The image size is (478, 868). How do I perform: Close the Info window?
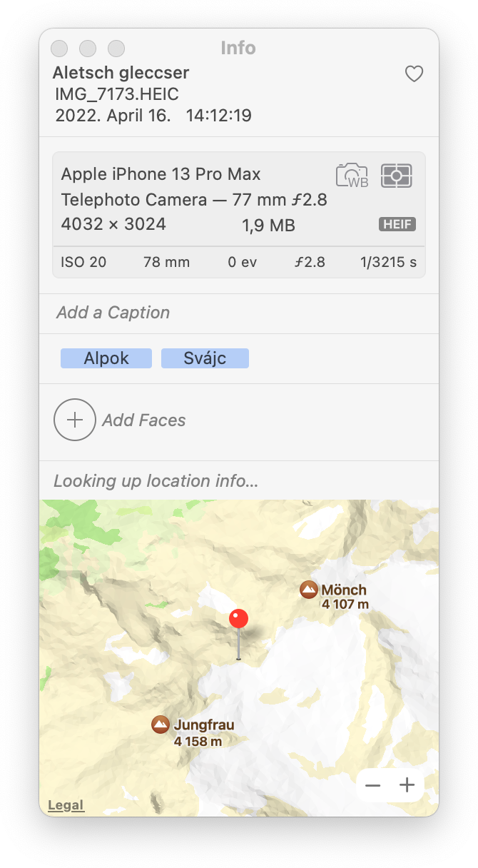pos(59,48)
